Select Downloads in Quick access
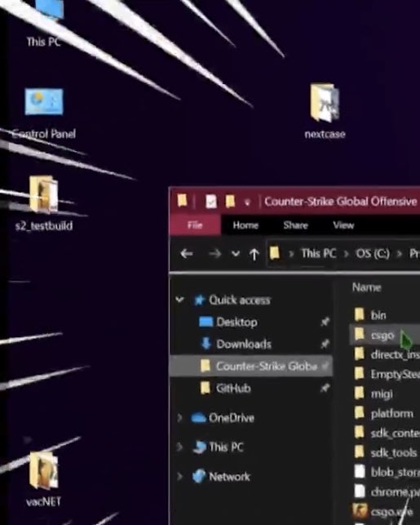The height and width of the screenshot is (525, 420). 244,345
